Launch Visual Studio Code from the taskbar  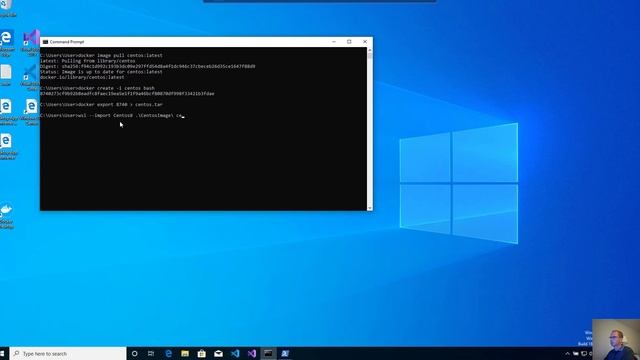point(235,353)
